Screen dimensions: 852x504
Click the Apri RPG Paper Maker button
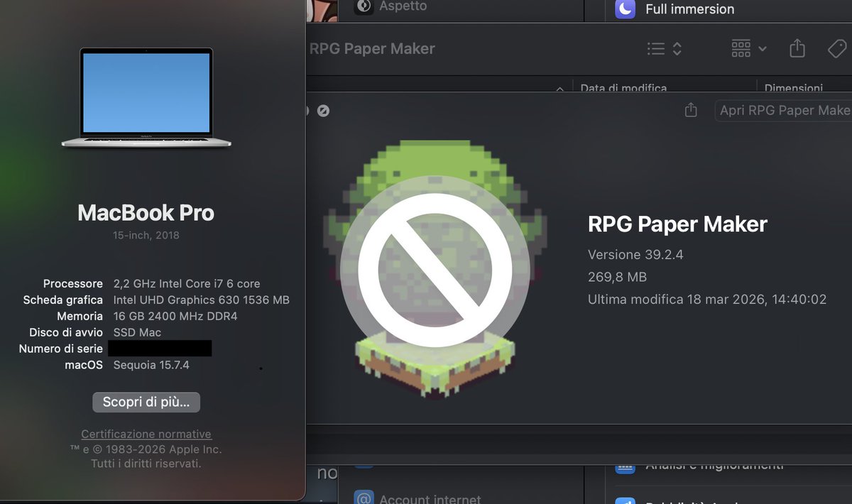pos(783,110)
